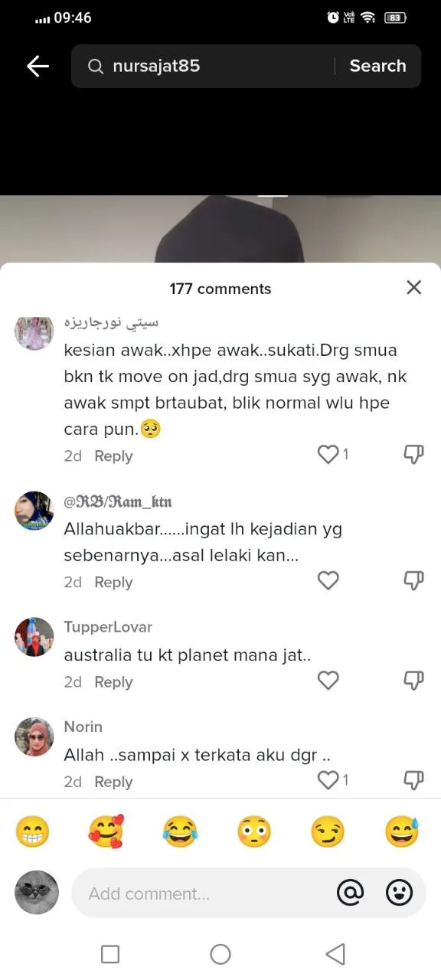
Task: Dislike Norin's comment
Action: pos(413,781)
